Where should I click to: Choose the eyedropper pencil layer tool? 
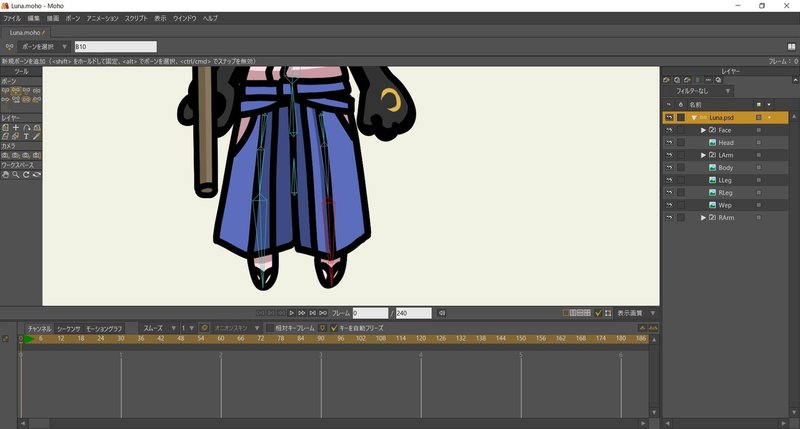click(36, 137)
